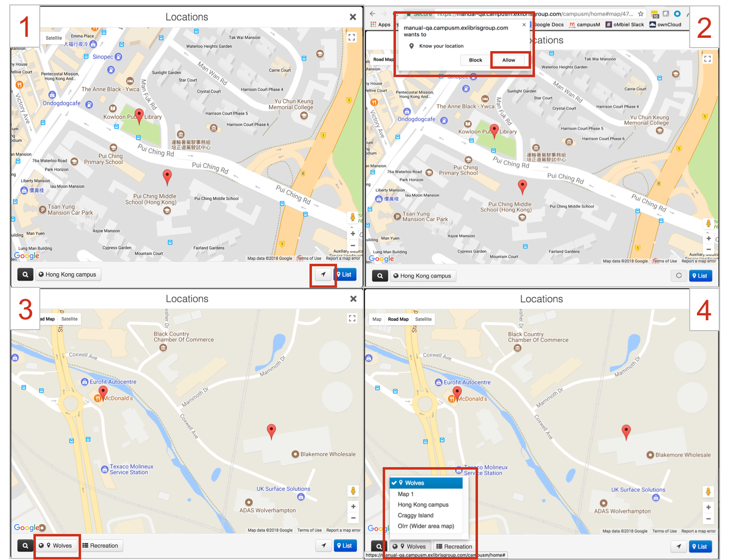Open the oMbiel Slack bookmark
Viewport: 730px width, 560px height.
click(625, 25)
